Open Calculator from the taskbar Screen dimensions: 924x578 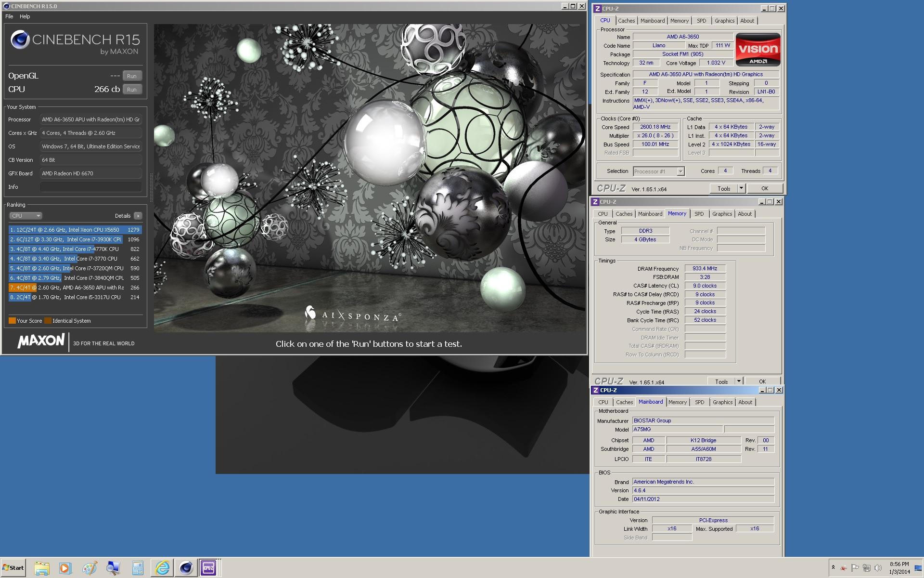tap(138, 568)
